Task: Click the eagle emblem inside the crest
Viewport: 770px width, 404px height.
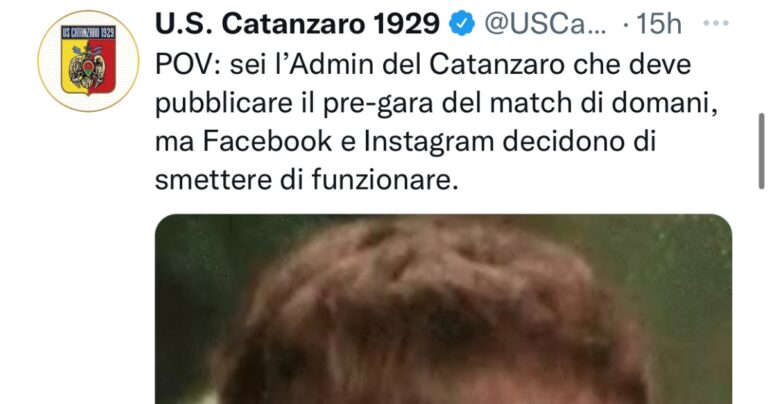Action: (87, 67)
